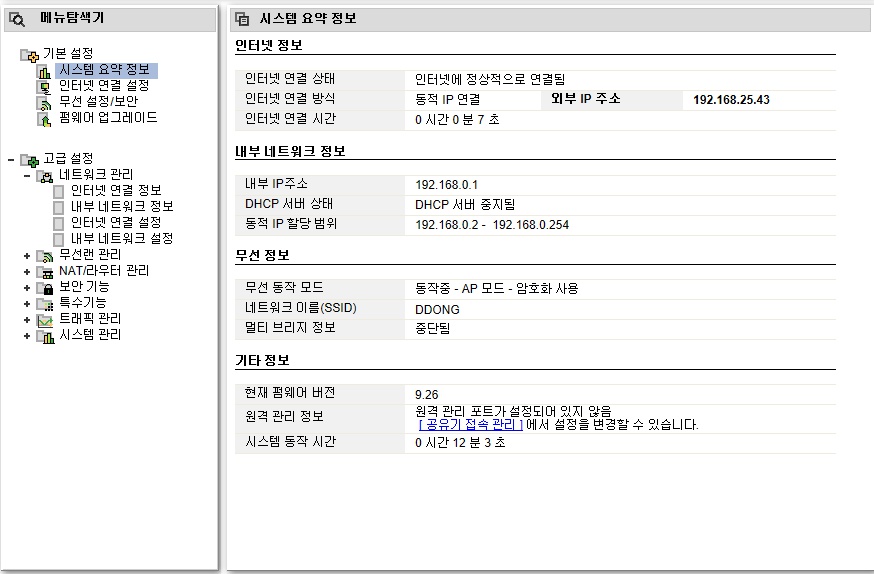Select the 시스템 관리 label

coord(90,335)
